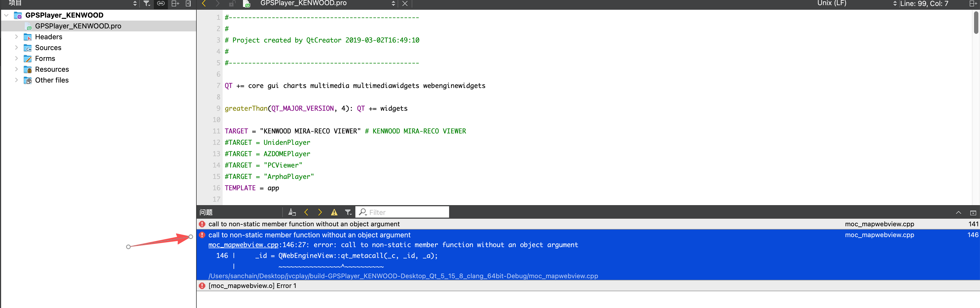Expand the Headers folder

pyautogui.click(x=16, y=37)
